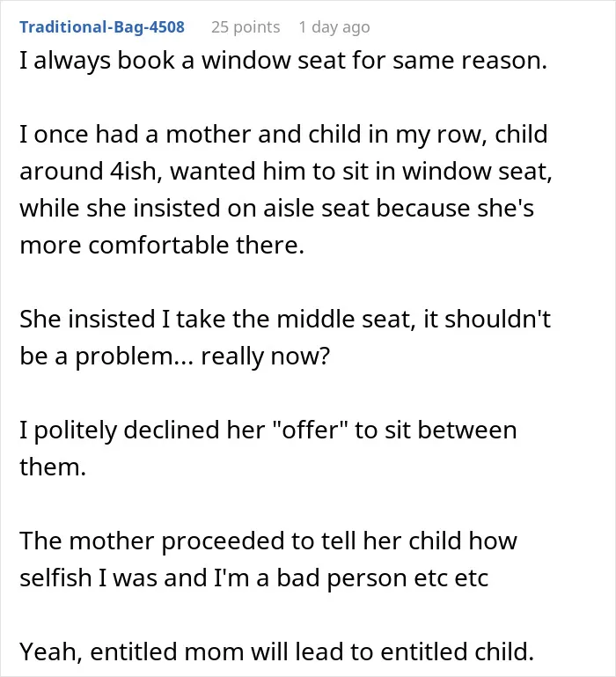The image size is (616, 677).
Task: Click the single word line "them."
Action: [53, 467]
